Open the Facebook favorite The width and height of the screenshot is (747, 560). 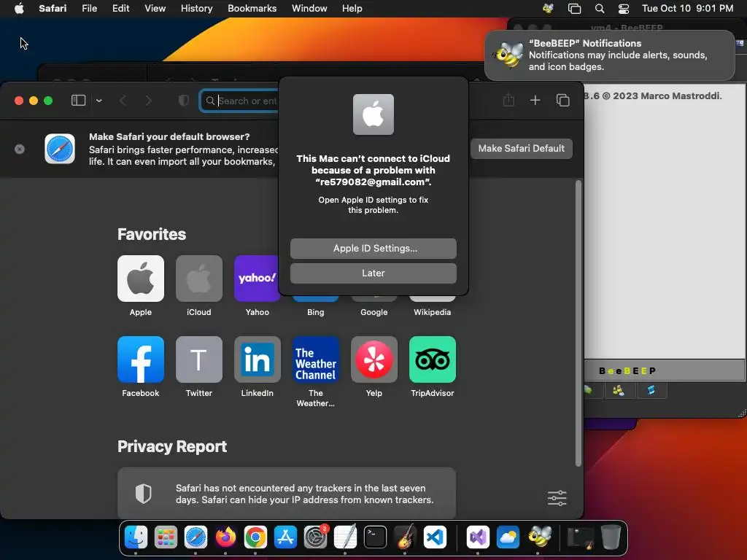141,359
